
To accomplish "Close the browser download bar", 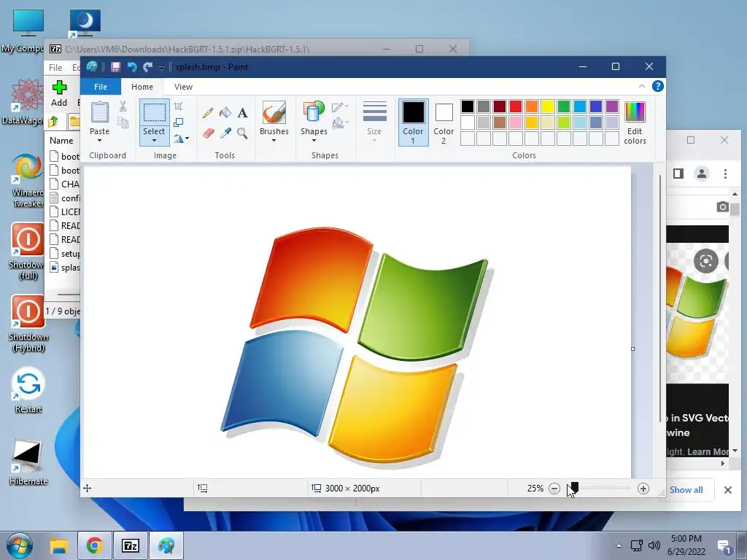I will [x=727, y=489].
